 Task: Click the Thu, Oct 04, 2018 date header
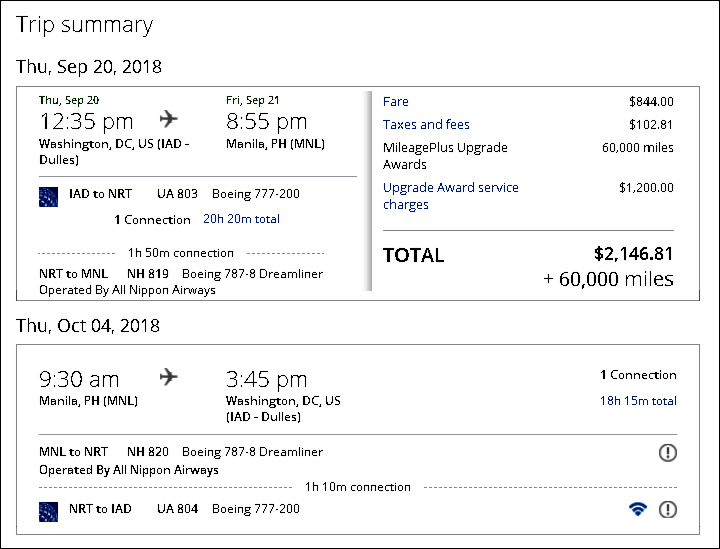pos(88,326)
